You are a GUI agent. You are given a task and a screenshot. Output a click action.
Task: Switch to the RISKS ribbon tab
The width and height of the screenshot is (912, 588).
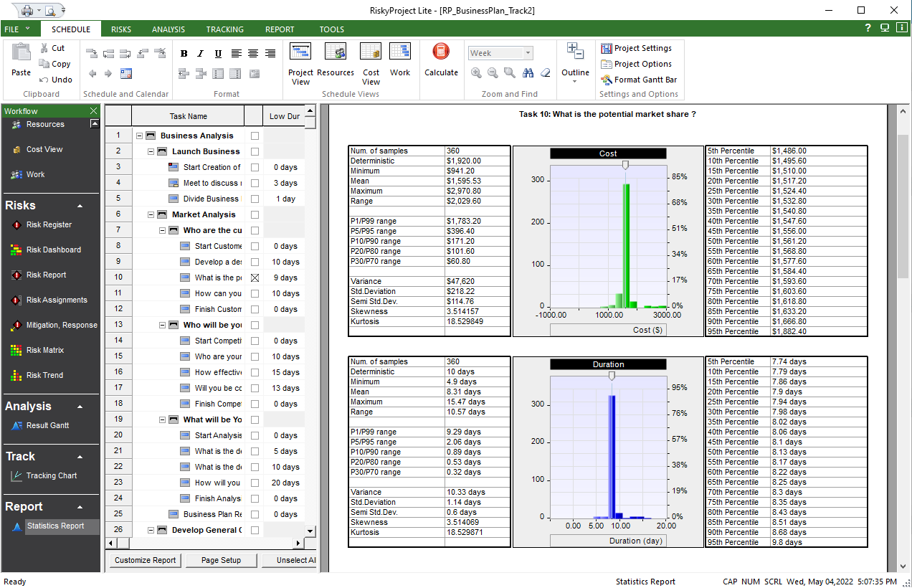click(121, 29)
